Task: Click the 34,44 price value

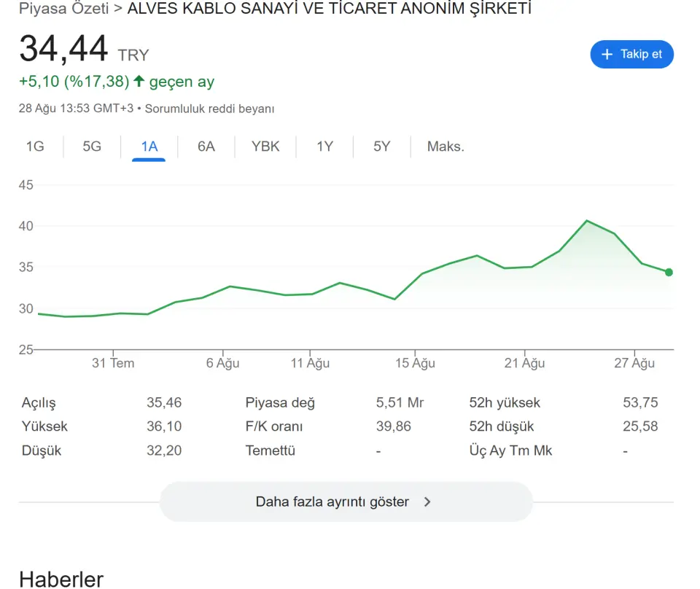Action: [x=63, y=48]
